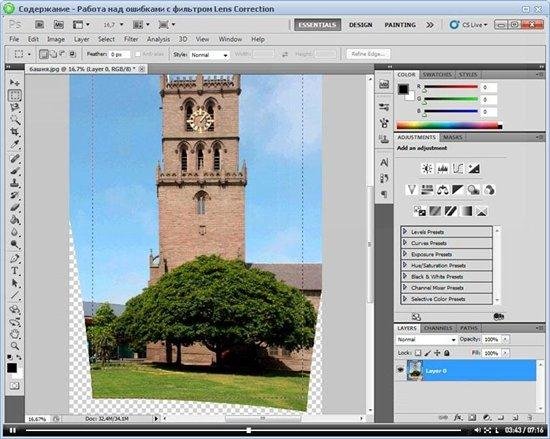Select the Type tool

click(x=14, y=271)
